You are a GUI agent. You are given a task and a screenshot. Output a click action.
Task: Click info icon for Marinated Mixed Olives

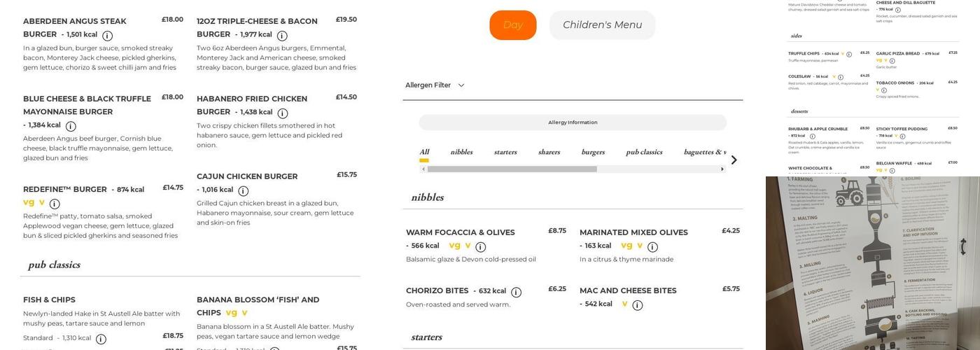pyautogui.click(x=652, y=247)
